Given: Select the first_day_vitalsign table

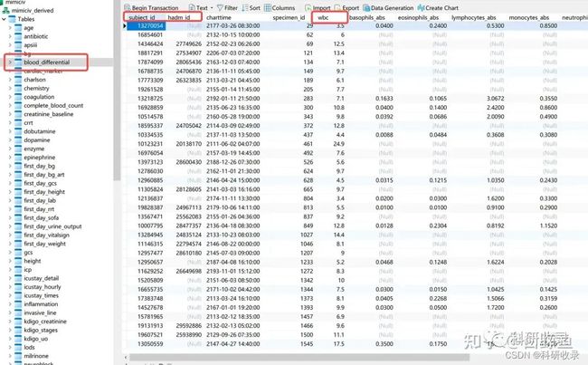Looking at the screenshot, I should coord(46,235).
